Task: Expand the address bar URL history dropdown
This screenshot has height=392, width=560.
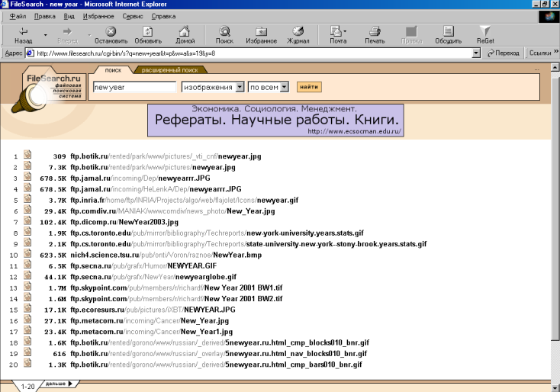Action: pyautogui.click(x=476, y=53)
